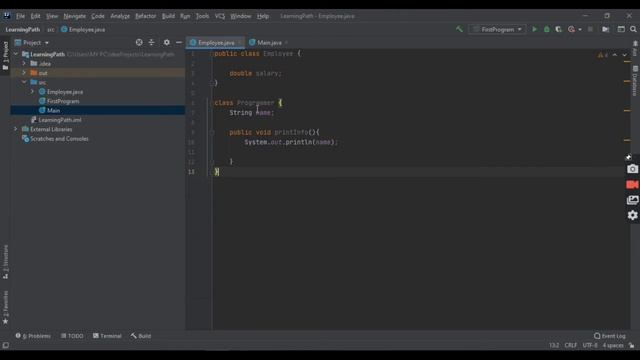Click the tool window quick-access icon at bottom-left
Viewport: 640px width, 360px height.
pyautogui.click(x=5, y=345)
